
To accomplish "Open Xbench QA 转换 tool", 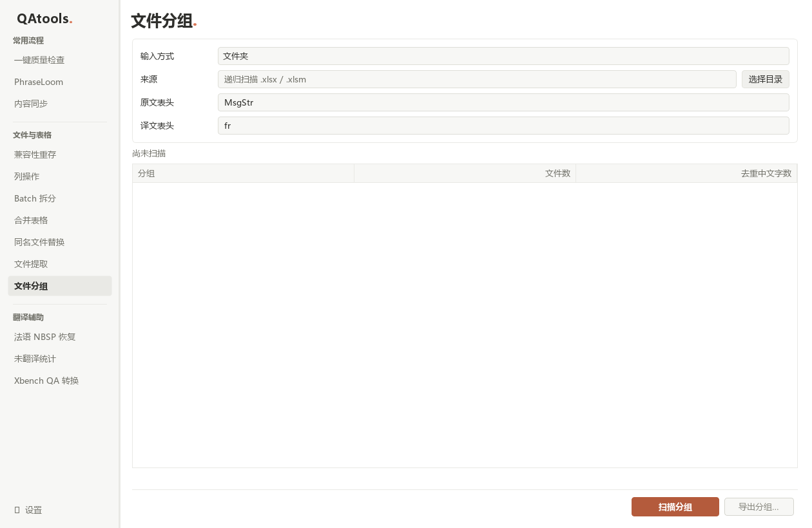I will pyautogui.click(x=60, y=381).
